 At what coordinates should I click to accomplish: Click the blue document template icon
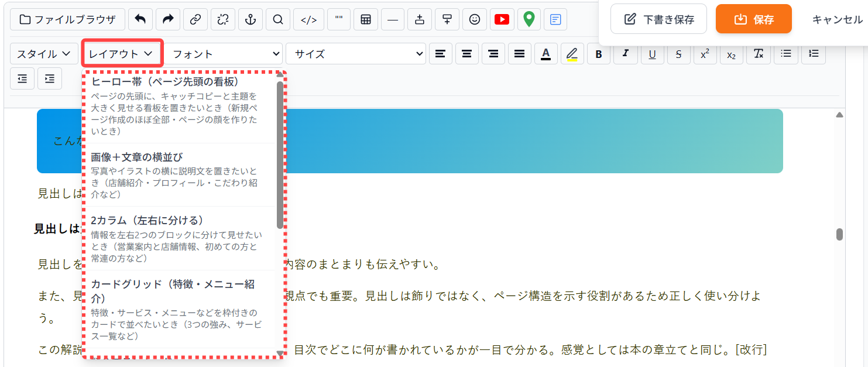coord(555,19)
